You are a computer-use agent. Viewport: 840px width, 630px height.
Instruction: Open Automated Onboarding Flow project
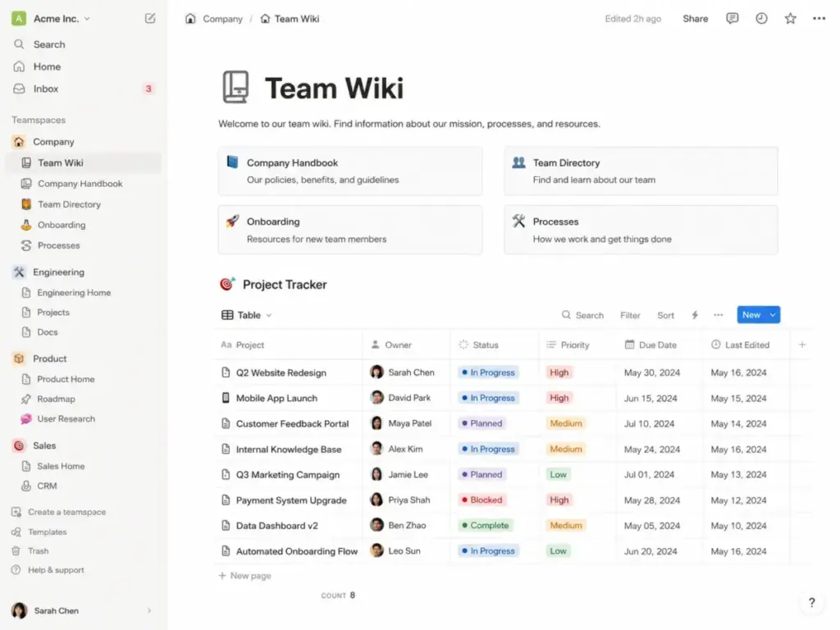(x=296, y=550)
